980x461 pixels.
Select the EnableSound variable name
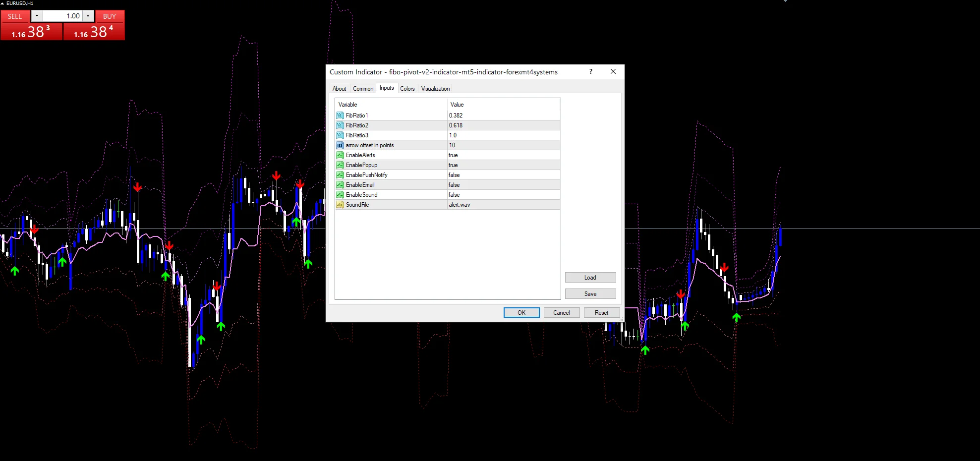click(x=361, y=195)
